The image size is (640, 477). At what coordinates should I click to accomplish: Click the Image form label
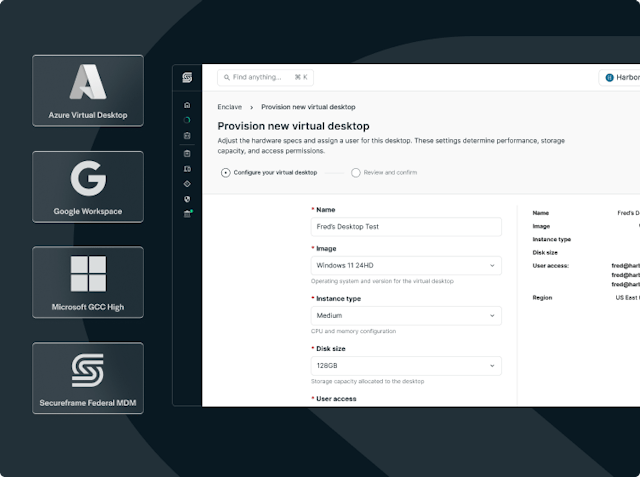pos(326,248)
